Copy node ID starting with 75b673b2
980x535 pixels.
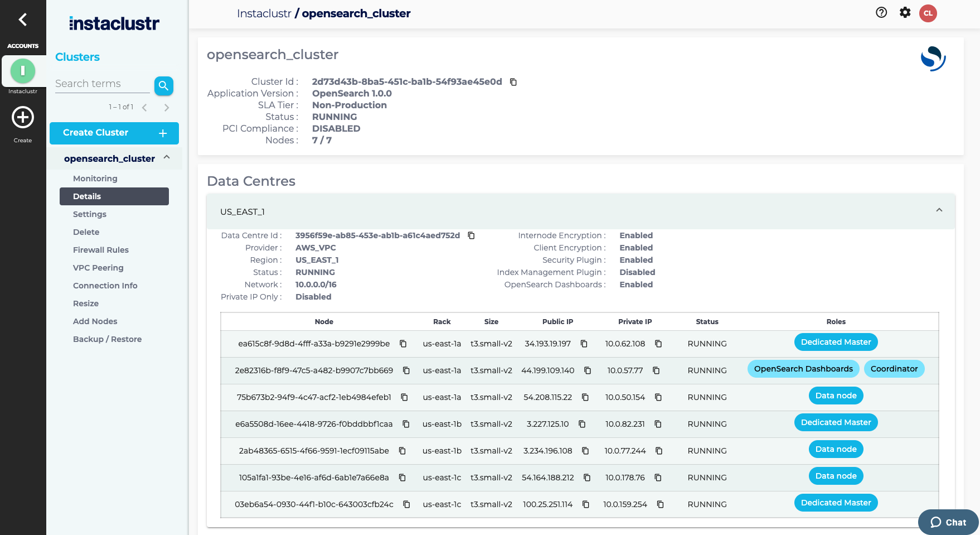point(404,397)
